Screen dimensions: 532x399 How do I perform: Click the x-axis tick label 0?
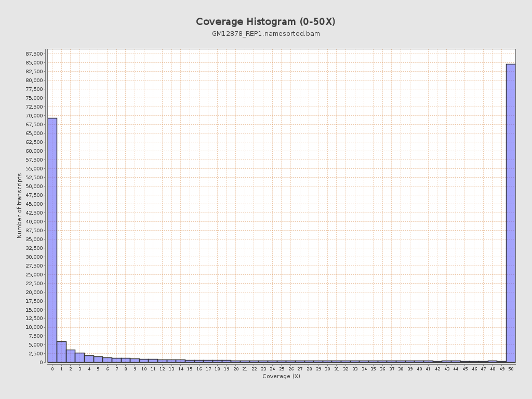click(52, 369)
